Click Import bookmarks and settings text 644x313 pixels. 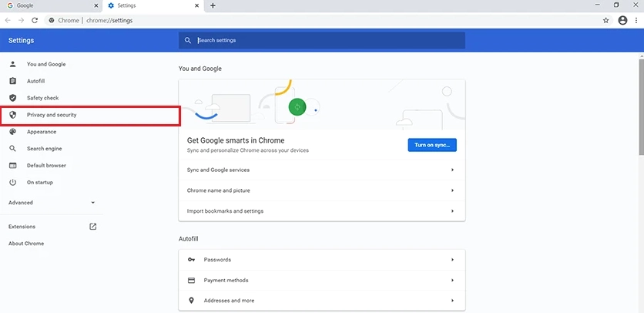(x=225, y=211)
